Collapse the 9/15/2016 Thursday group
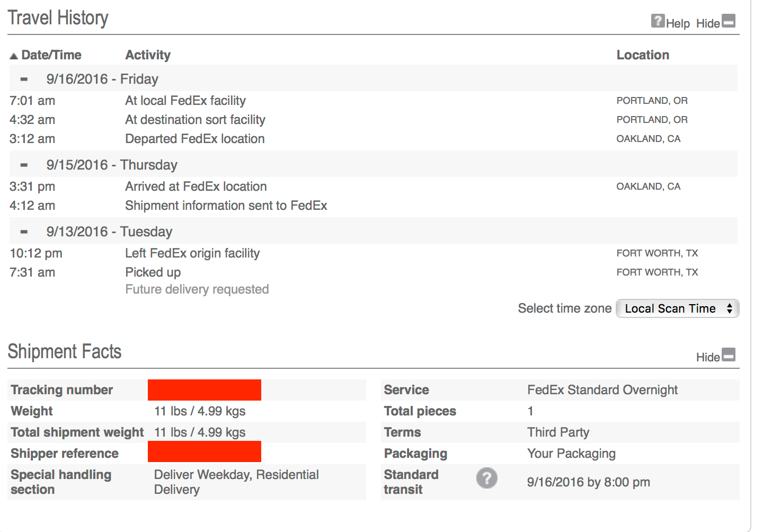The image size is (763, 532). [x=24, y=165]
